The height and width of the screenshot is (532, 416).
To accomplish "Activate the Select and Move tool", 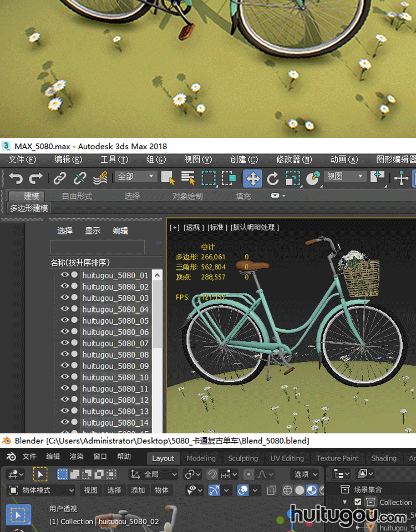I will (x=252, y=178).
